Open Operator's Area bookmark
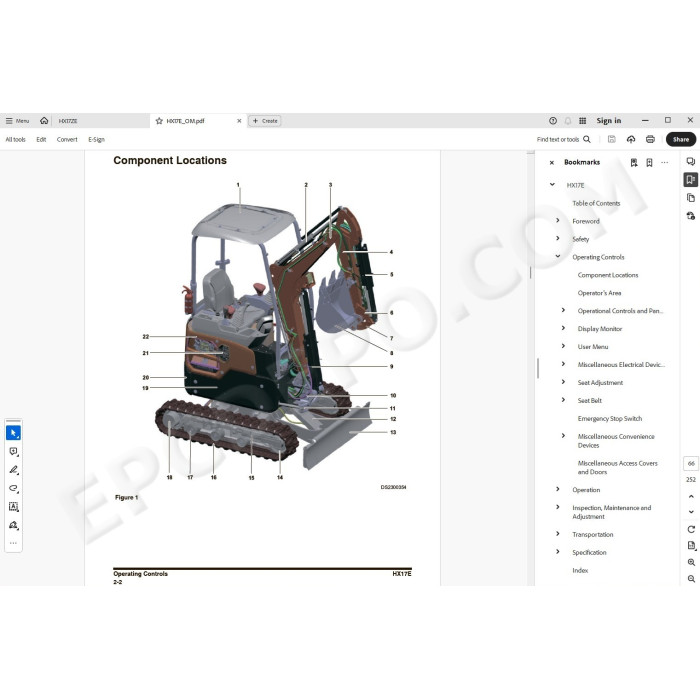The width and height of the screenshot is (700, 700). [599, 293]
